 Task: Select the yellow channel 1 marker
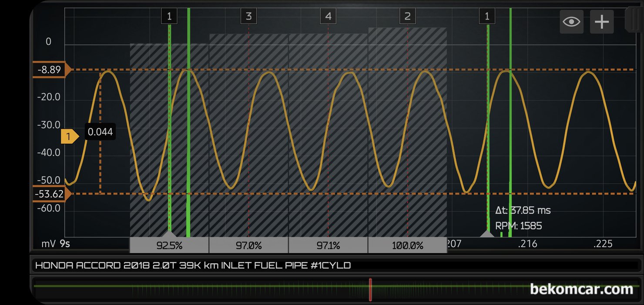pos(69,137)
